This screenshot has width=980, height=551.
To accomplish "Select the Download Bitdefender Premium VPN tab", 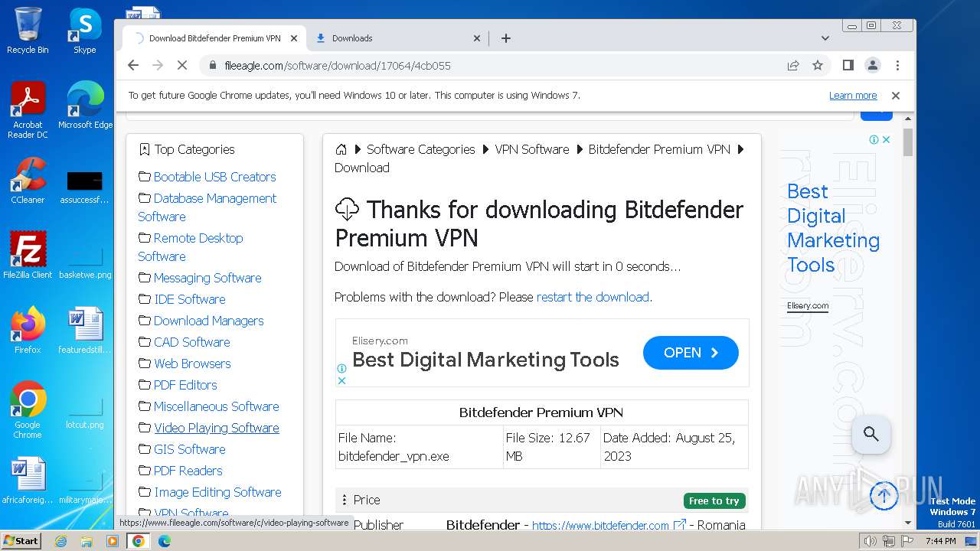I will click(x=214, y=38).
